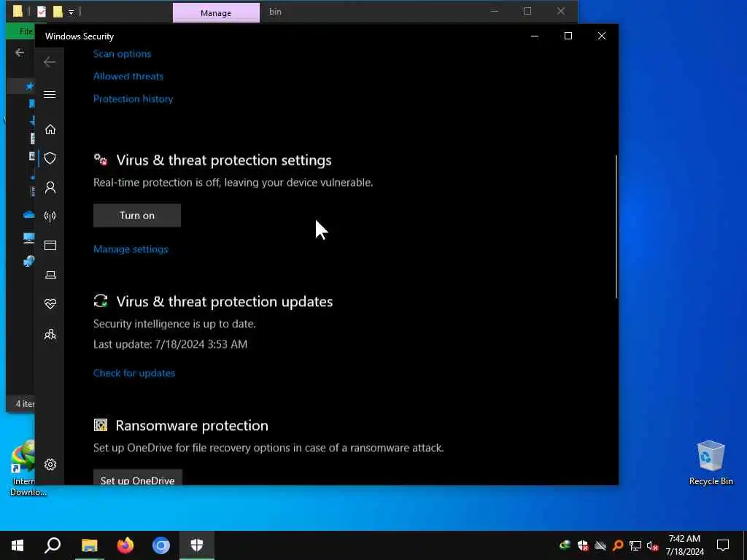Open Internet Download Manager desktop shortcut
This screenshot has height=560, width=747.
point(24,467)
